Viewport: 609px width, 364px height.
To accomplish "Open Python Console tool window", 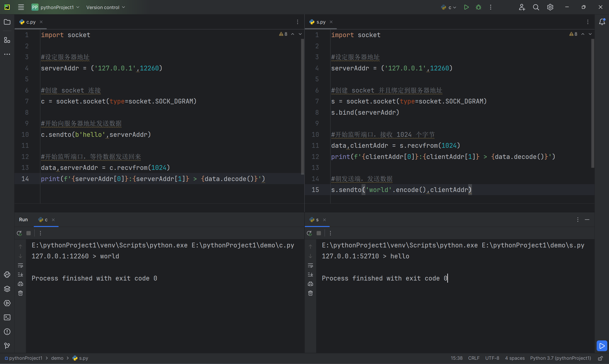I will pos(7,275).
